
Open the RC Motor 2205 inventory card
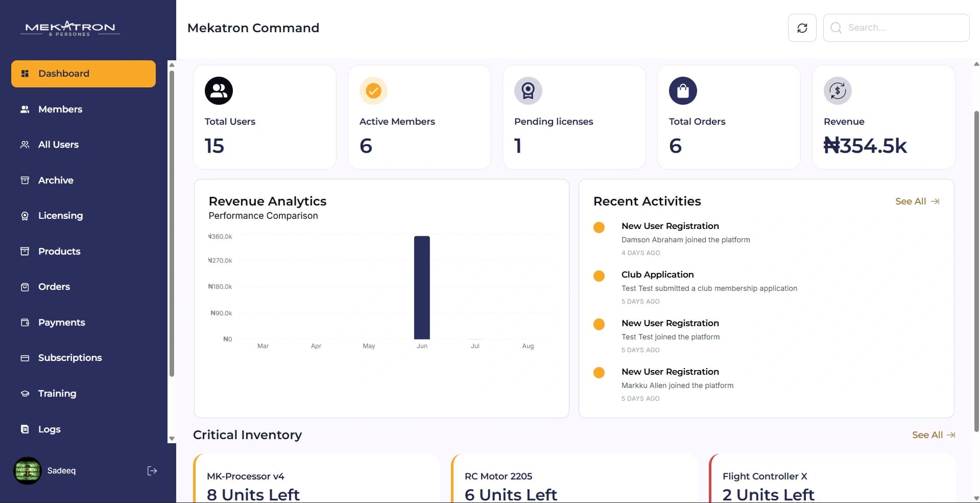[x=575, y=478]
